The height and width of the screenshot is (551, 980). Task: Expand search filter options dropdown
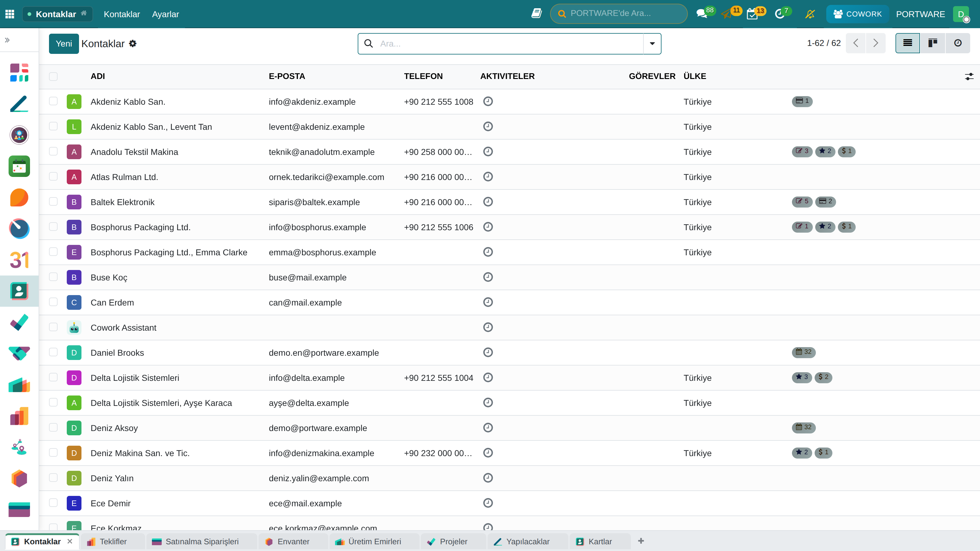click(652, 44)
